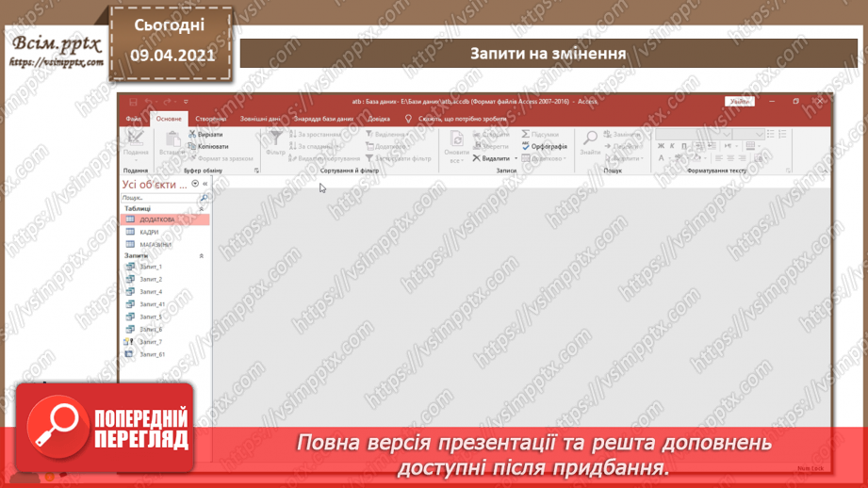The image size is (868, 488).
Task: Sort descending with За спаданням
Action: [x=313, y=147]
